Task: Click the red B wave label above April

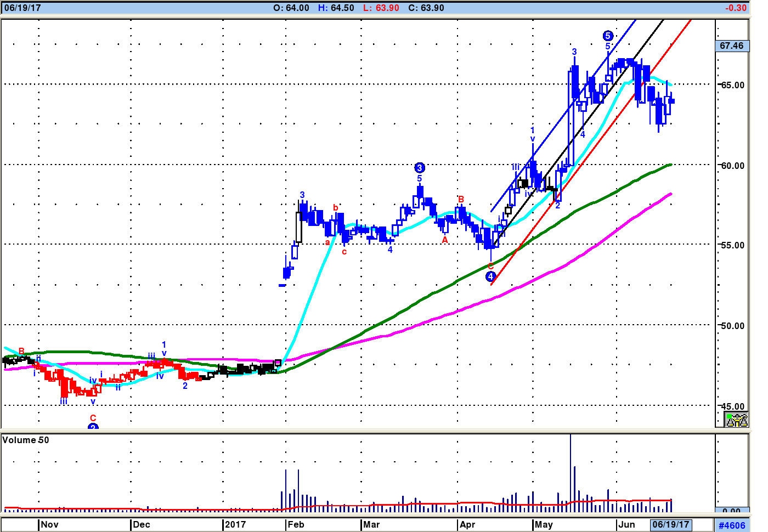Action: 461,200
